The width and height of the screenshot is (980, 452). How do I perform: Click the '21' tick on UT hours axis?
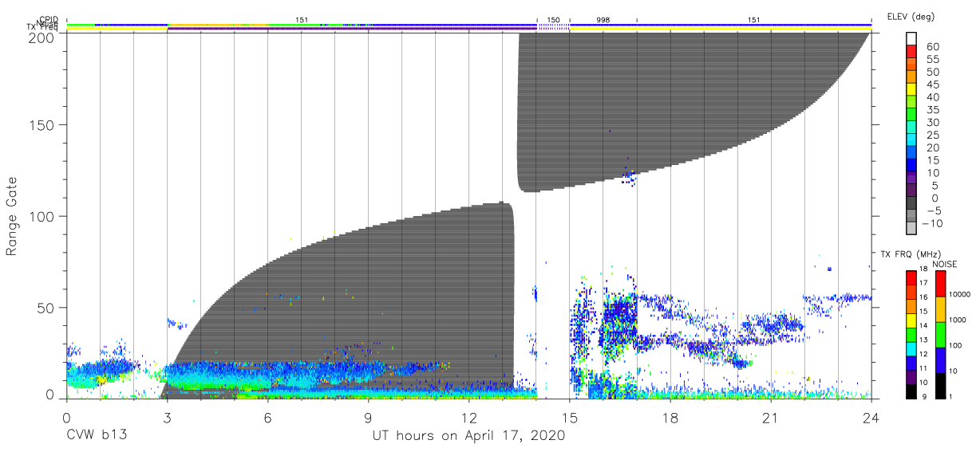pyautogui.click(x=771, y=416)
